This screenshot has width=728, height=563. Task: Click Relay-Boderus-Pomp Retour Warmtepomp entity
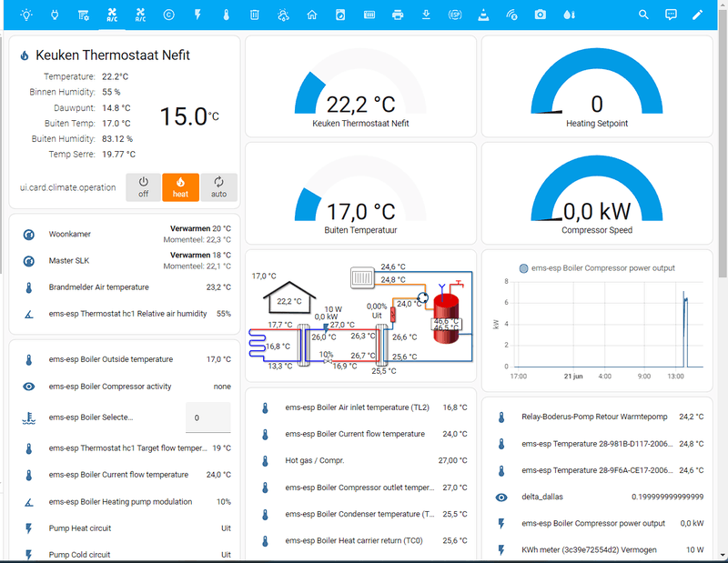599,417
